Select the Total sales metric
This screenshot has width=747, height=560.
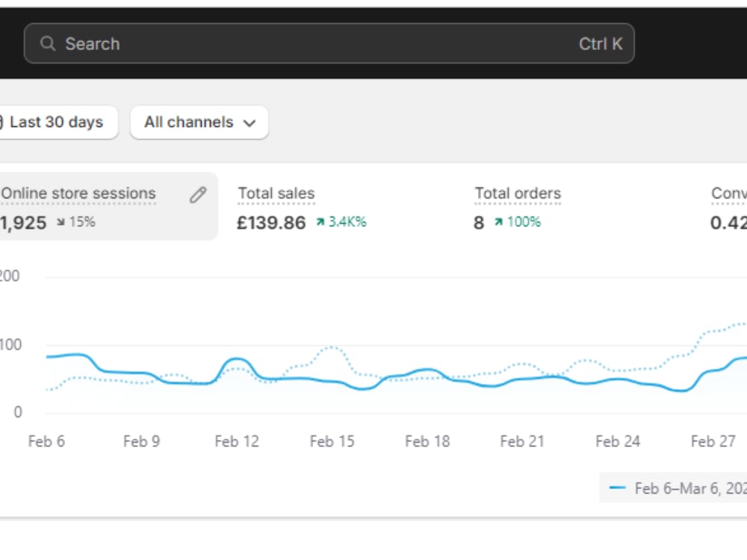click(276, 193)
